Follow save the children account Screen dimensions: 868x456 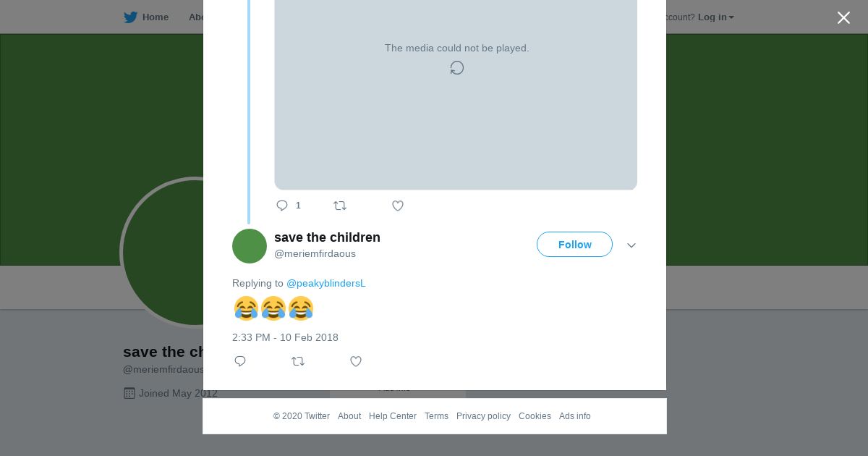point(574,245)
